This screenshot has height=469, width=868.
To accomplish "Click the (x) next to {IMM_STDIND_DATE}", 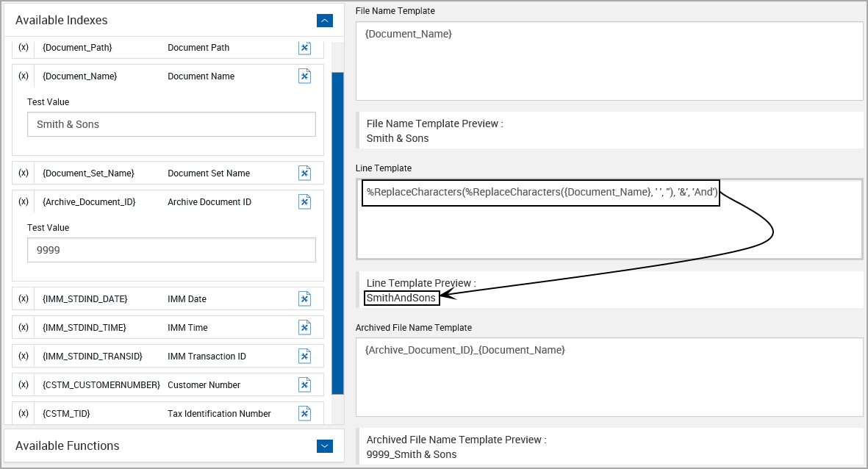I will tap(23, 298).
